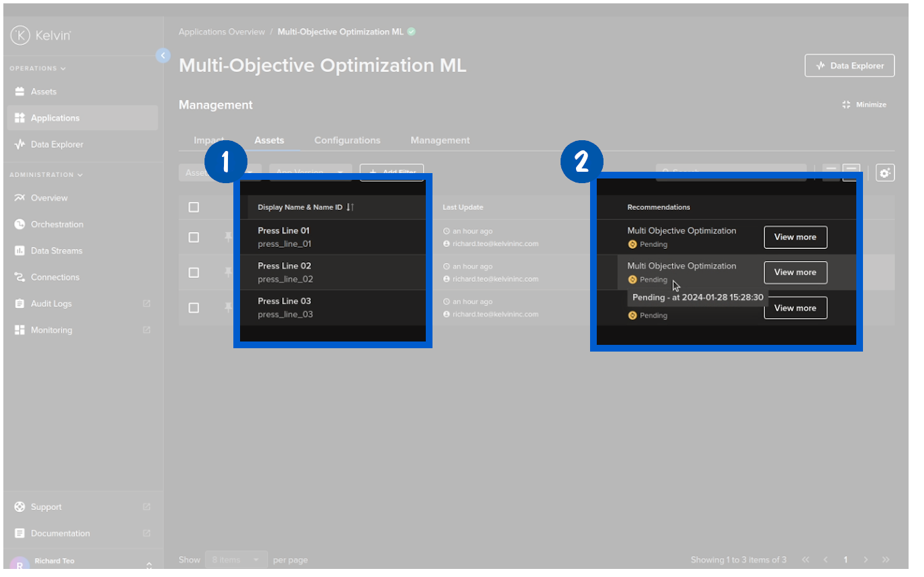This screenshot has height=577, width=924.
Task: Click the Assets icon in sidebar
Action: (x=20, y=92)
